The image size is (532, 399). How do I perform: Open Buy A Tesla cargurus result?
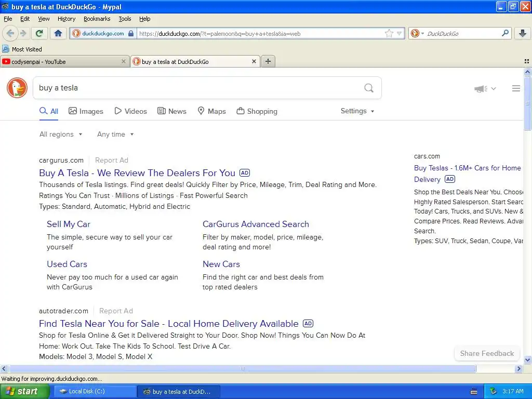(x=137, y=173)
